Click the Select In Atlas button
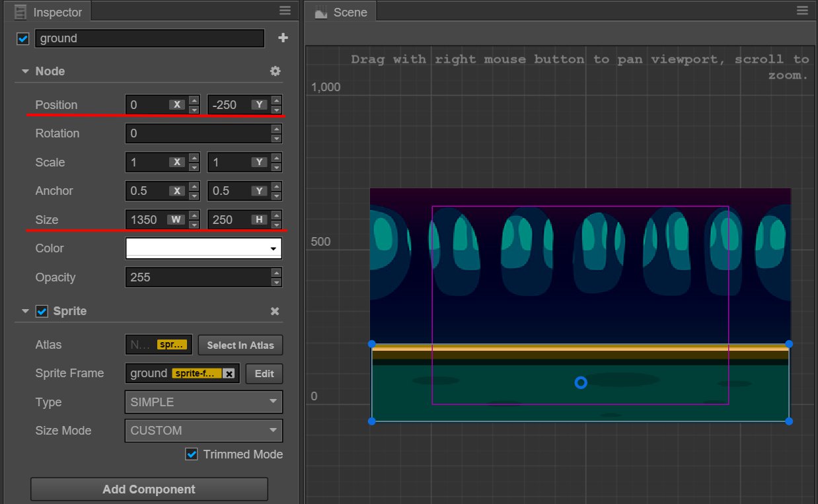Screen dimensions: 818x504 pos(241,345)
